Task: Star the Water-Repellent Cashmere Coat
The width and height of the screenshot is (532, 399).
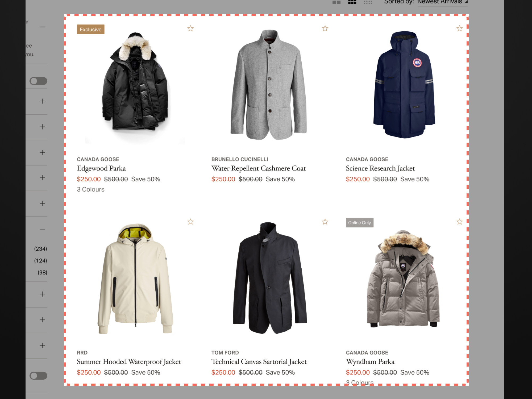Action: tap(325, 28)
